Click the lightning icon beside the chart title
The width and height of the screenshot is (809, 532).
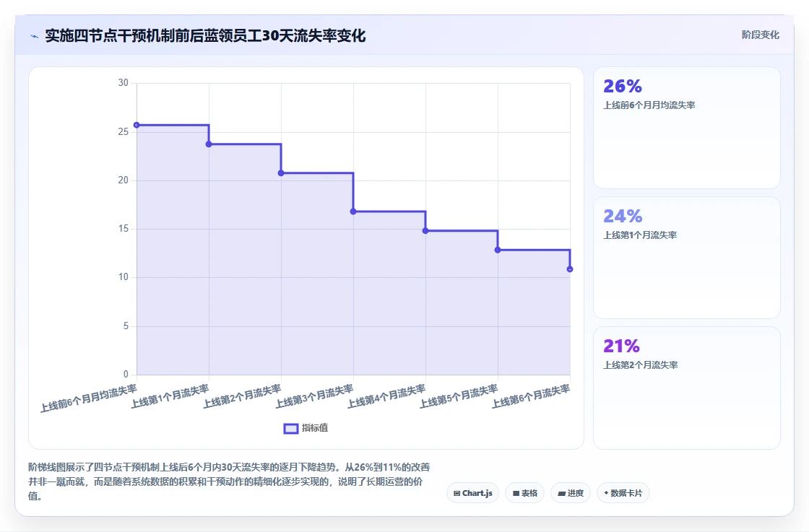[x=35, y=36]
